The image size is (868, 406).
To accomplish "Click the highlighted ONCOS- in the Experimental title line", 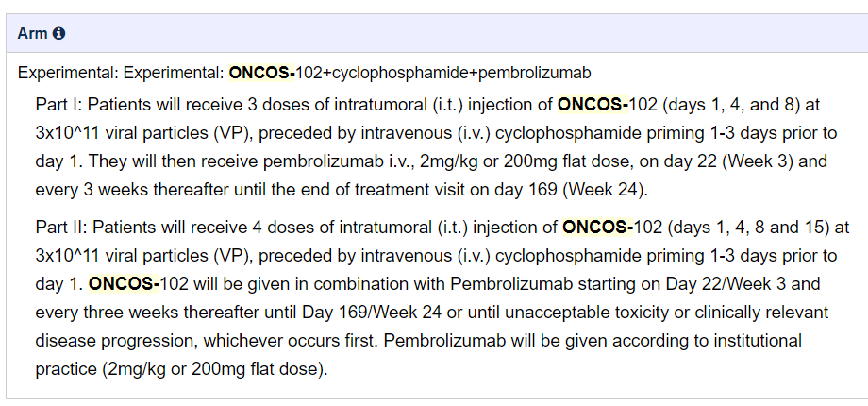I will [x=262, y=73].
